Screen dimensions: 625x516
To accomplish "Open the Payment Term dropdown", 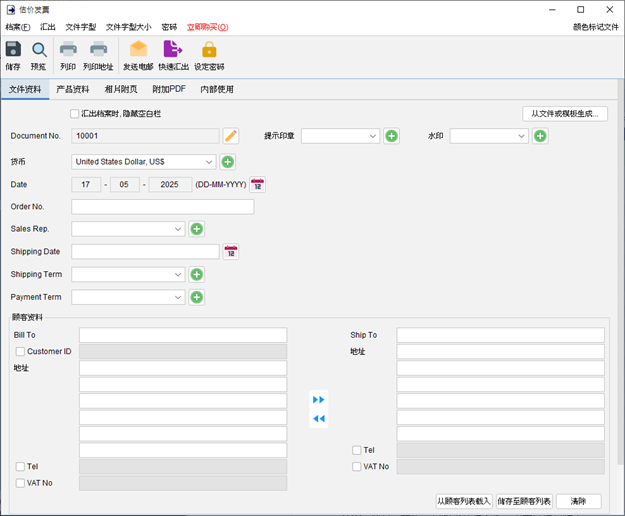I will coord(128,297).
